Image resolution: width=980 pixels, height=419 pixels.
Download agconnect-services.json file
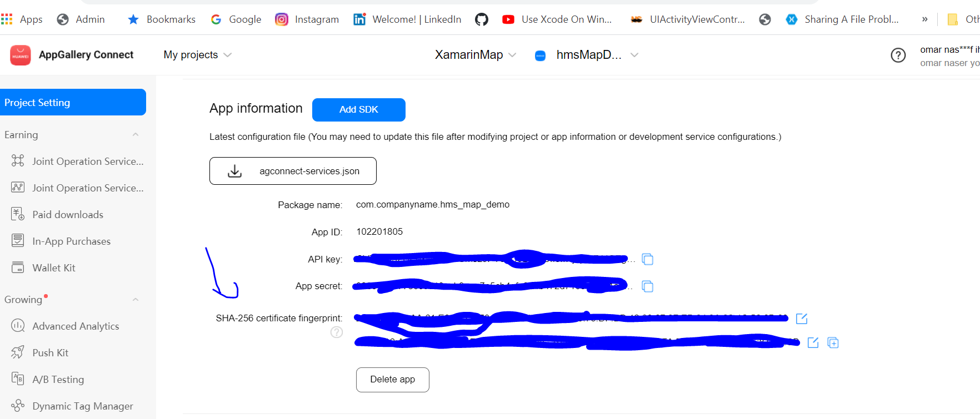293,171
